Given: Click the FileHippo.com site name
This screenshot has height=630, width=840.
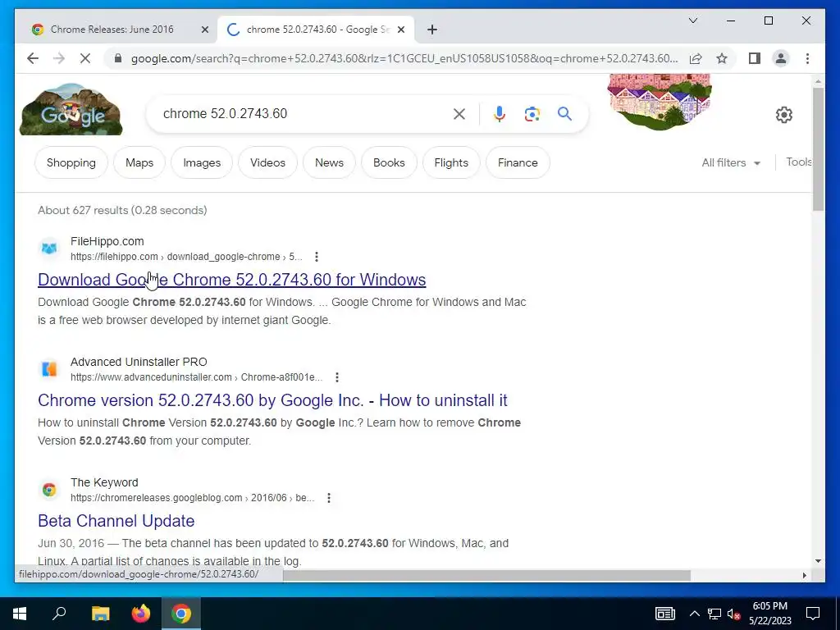Looking at the screenshot, I should click(x=107, y=241).
